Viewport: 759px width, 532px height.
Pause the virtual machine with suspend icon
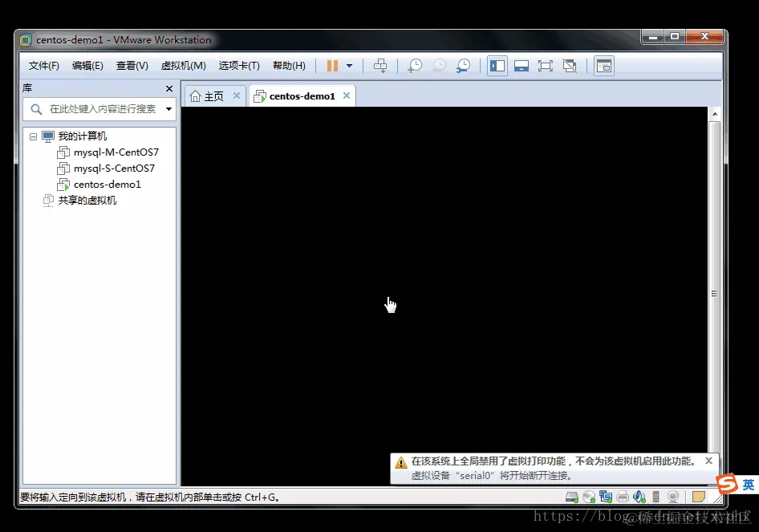coord(332,66)
